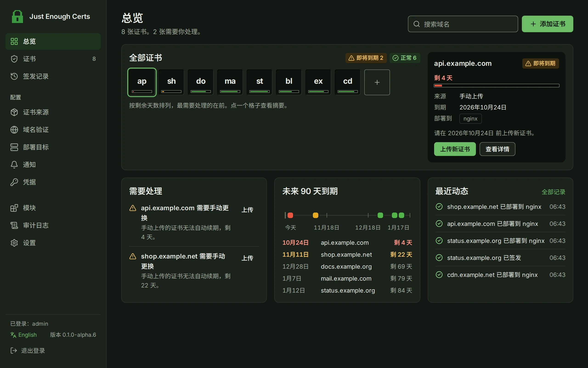Select the ap certificate tile
Viewport: 588px width, 368px height.
pos(142,82)
